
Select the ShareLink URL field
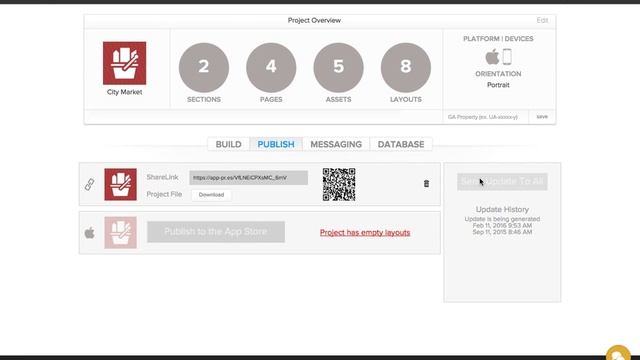tap(249, 178)
